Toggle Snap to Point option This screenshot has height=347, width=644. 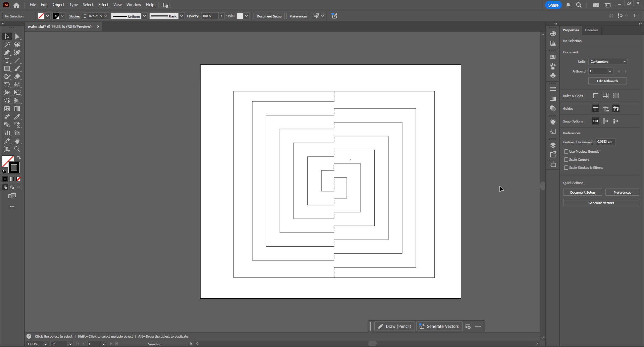[x=596, y=121]
